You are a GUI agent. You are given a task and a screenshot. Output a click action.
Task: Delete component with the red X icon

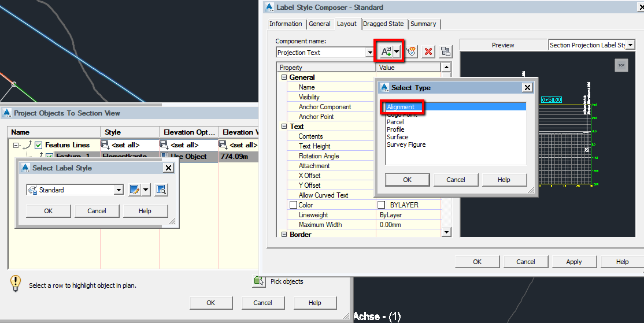(428, 51)
